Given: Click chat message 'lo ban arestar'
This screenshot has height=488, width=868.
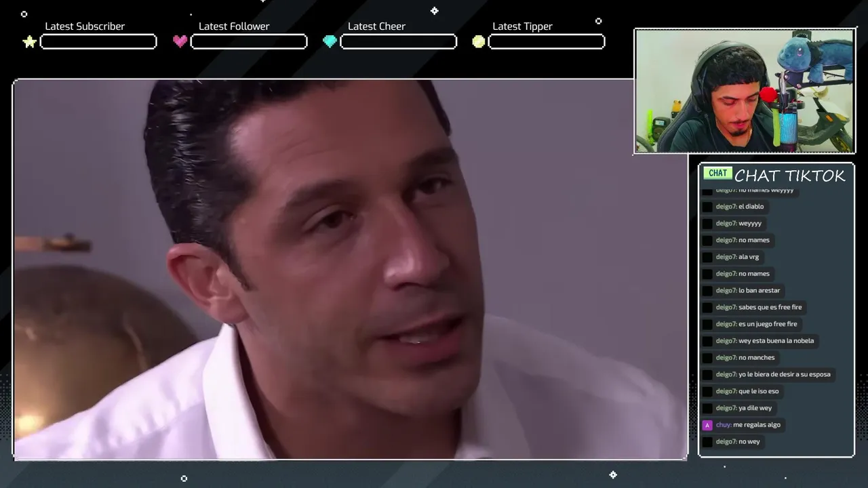Looking at the screenshot, I should 759,290.
